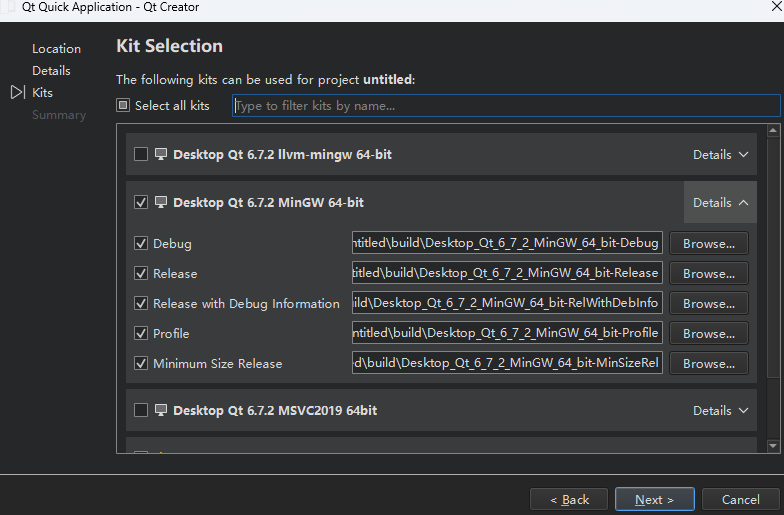Edit the MinSizeRel build path field

point(507,363)
